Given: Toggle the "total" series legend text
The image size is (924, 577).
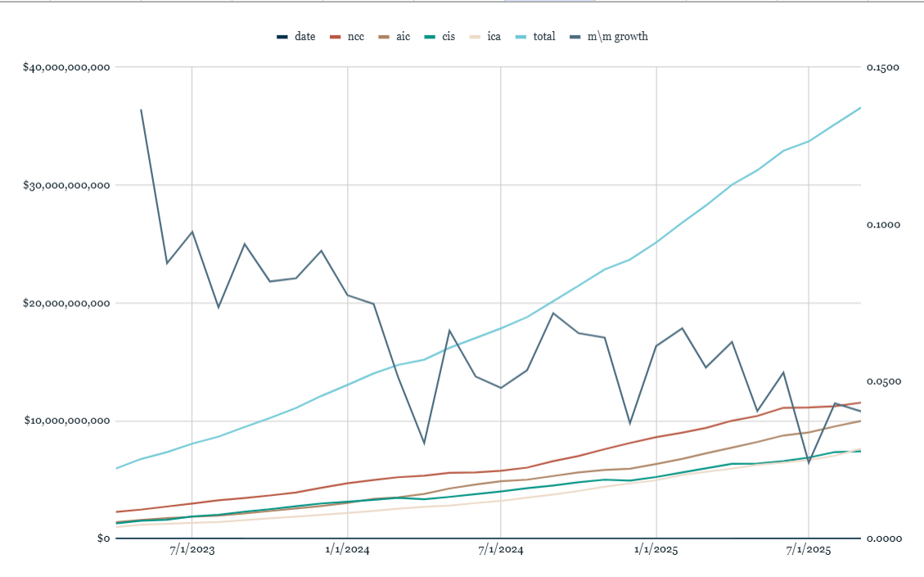Looking at the screenshot, I should click(544, 37).
